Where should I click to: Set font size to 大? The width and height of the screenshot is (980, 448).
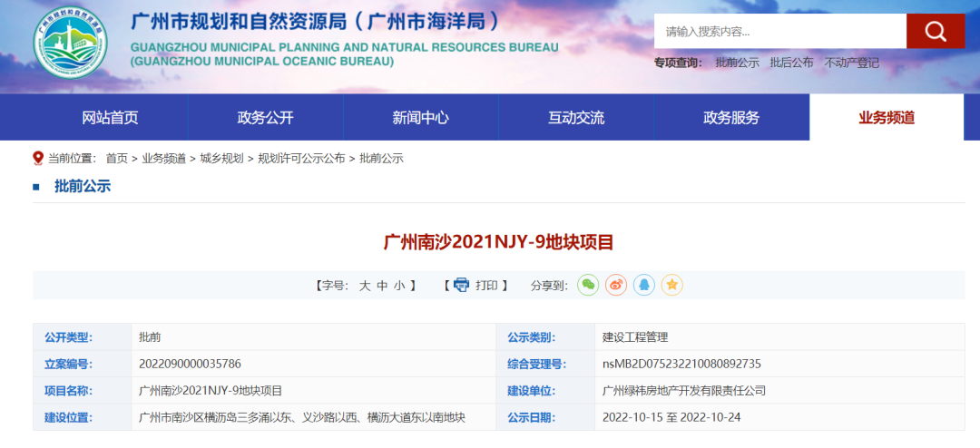pos(365,286)
